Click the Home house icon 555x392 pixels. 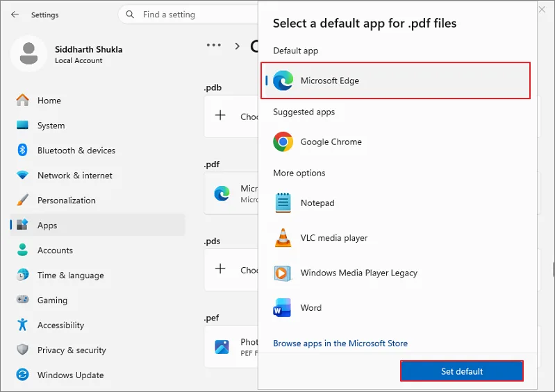pos(22,101)
